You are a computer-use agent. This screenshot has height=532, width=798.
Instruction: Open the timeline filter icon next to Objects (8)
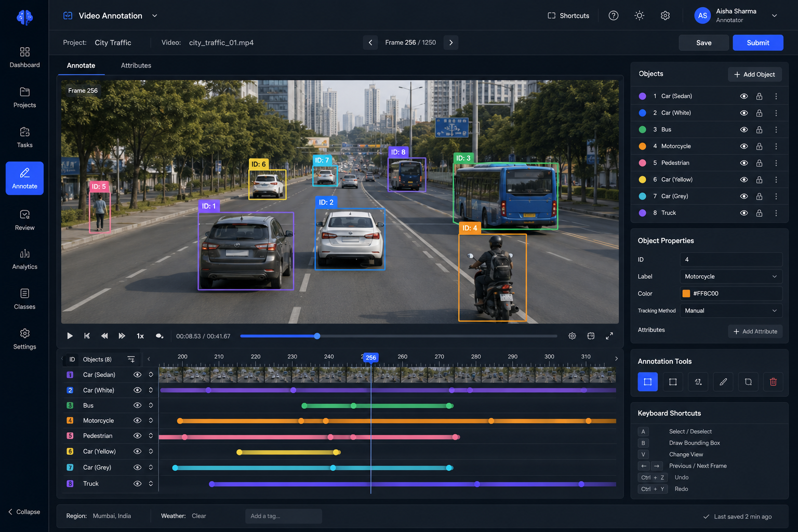pos(131,360)
